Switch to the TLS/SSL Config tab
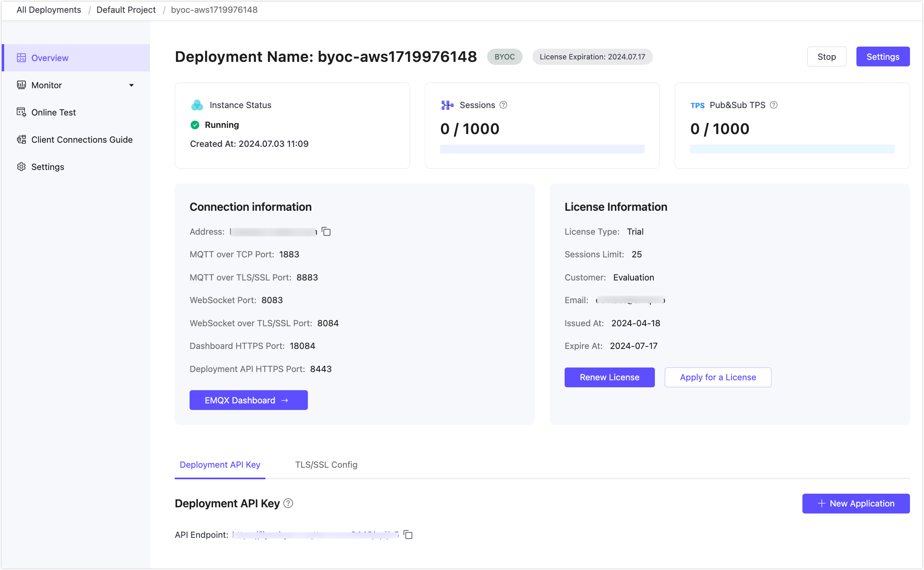The width and height of the screenshot is (924, 570). [x=326, y=465]
